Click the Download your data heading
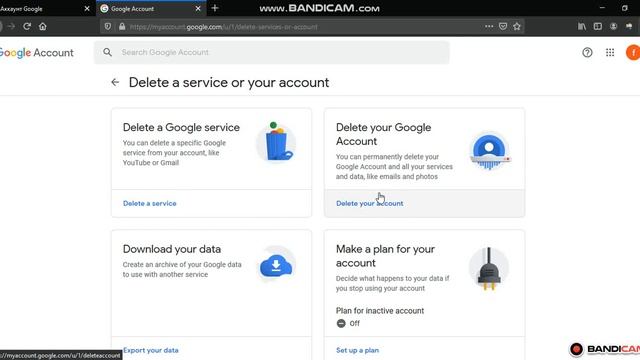The image size is (640, 360). (172, 249)
